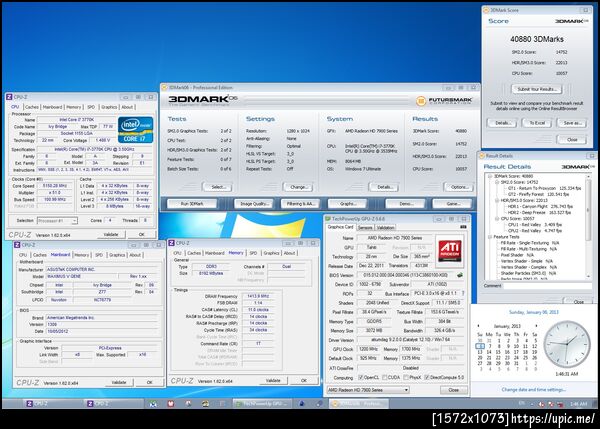Viewport: 600px width, 429px height.
Task: Click Select under Tests in 3DMark06
Action: 218,187
